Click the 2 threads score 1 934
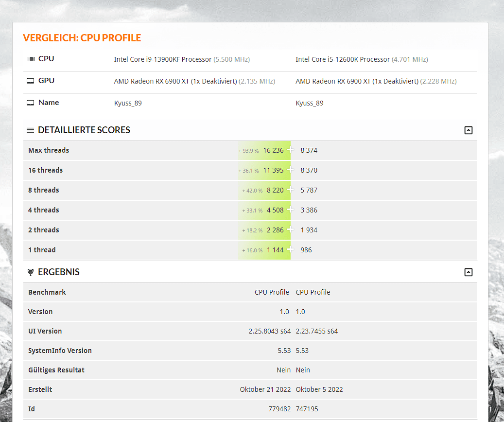This screenshot has height=422, width=504. pyautogui.click(x=309, y=230)
